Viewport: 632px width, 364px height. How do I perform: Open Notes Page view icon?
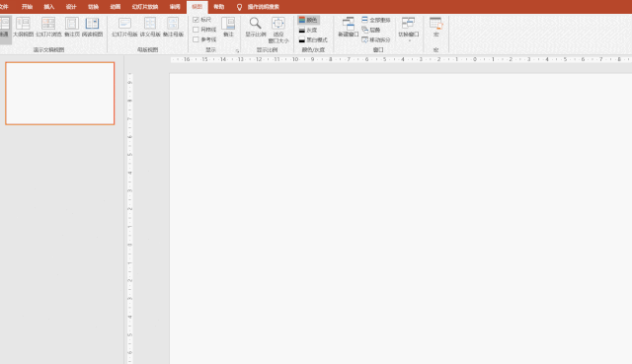click(72, 24)
